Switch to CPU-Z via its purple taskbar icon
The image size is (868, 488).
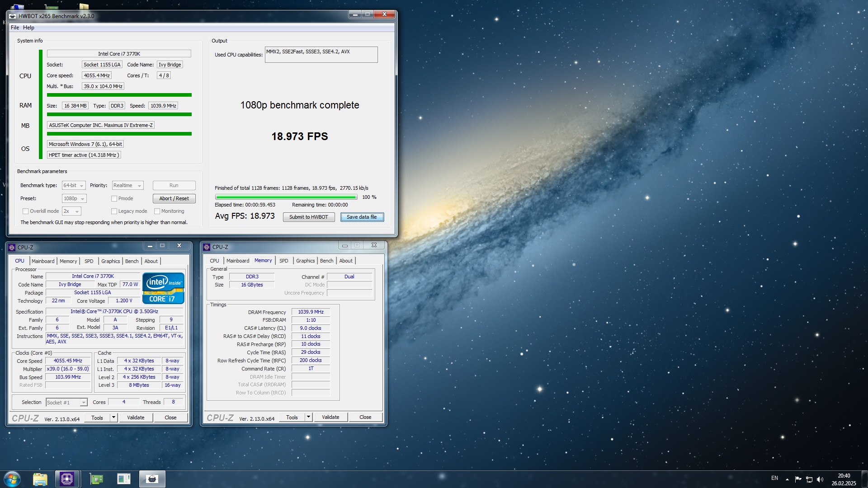[x=67, y=479]
